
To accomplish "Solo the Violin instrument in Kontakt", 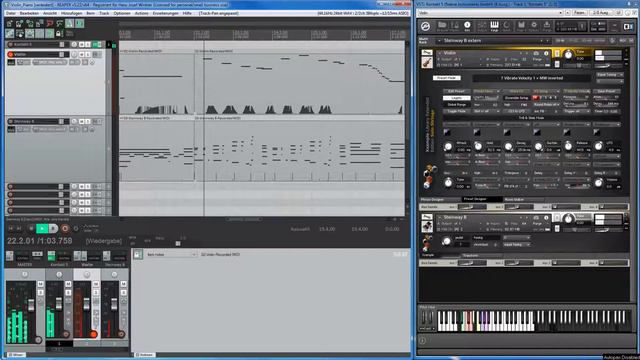I will 557,53.
